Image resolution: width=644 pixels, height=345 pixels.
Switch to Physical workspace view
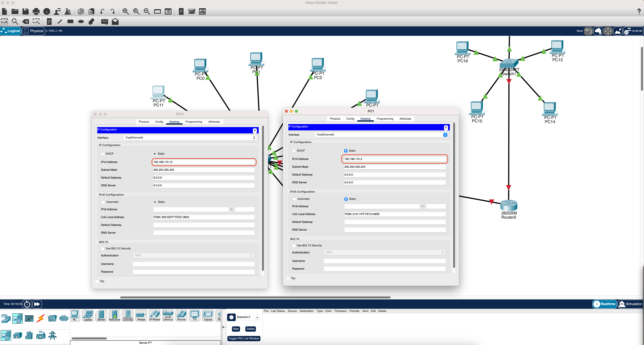point(33,31)
